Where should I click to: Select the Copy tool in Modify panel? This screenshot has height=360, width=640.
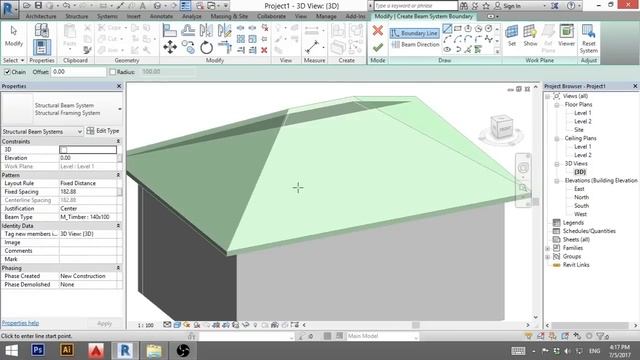[188, 47]
